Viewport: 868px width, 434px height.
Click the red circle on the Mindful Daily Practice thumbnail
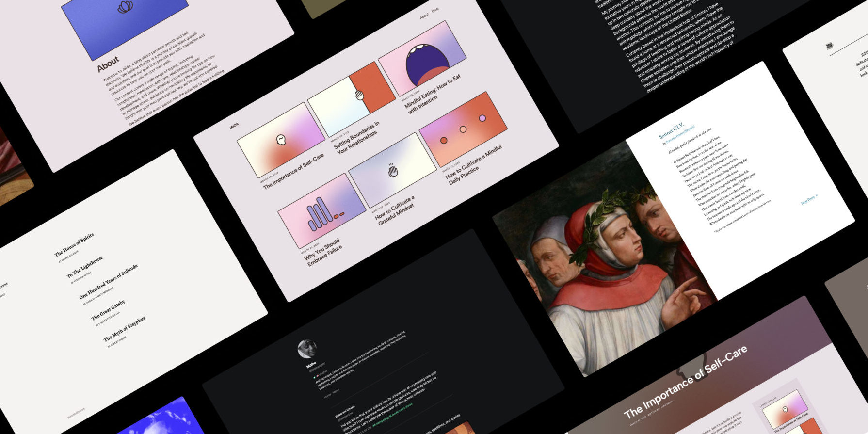444,140
